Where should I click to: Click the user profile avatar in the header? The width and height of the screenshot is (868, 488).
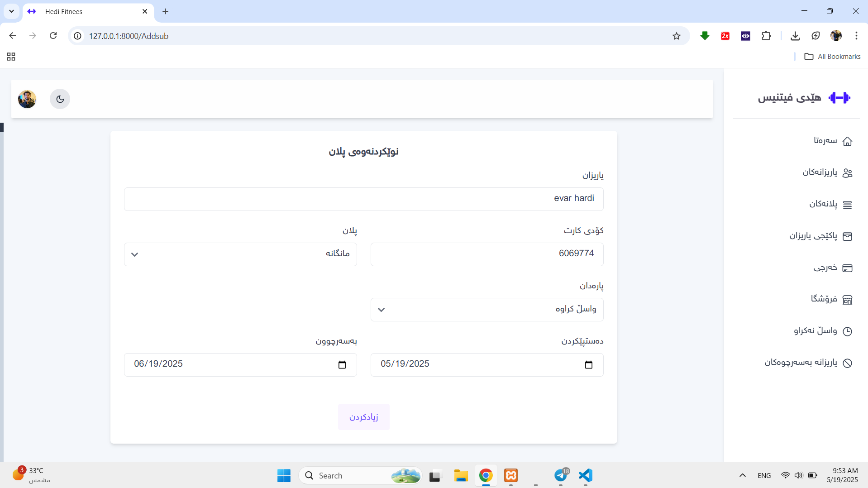point(27,99)
